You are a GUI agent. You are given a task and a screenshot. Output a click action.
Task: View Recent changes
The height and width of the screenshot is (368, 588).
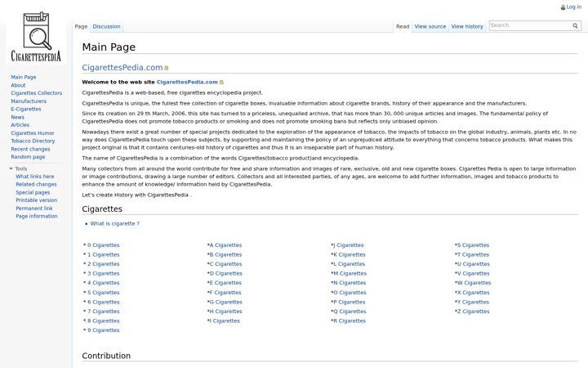(x=30, y=149)
